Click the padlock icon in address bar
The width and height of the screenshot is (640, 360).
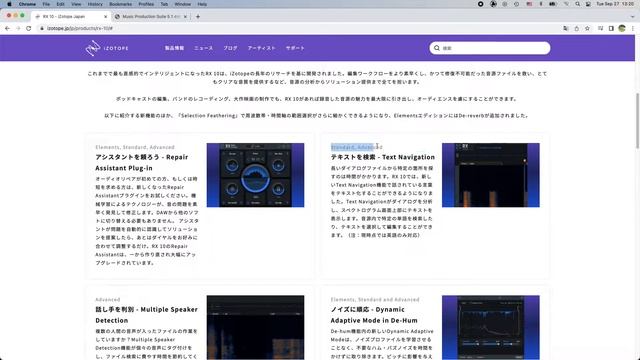tap(42, 28)
